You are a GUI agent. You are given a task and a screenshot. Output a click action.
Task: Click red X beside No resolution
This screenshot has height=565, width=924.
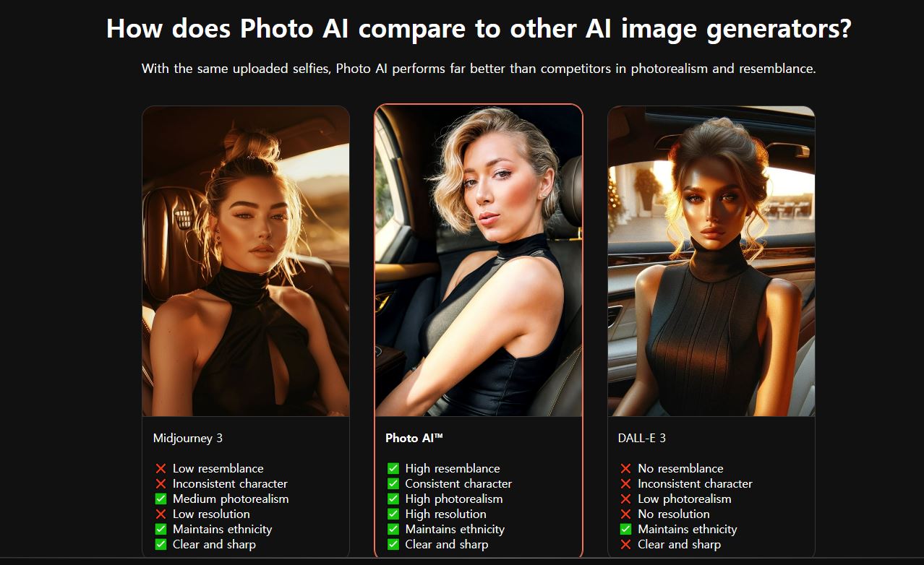[x=626, y=514]
